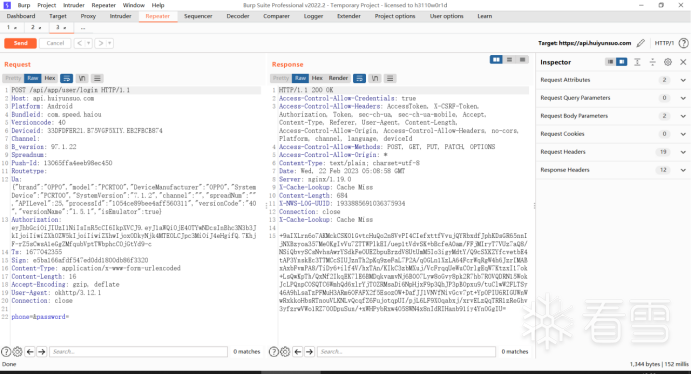The width and height of the screenshot is (692, 374).
Task: Open the next history dropdown arrow
Action: [110, 43]
